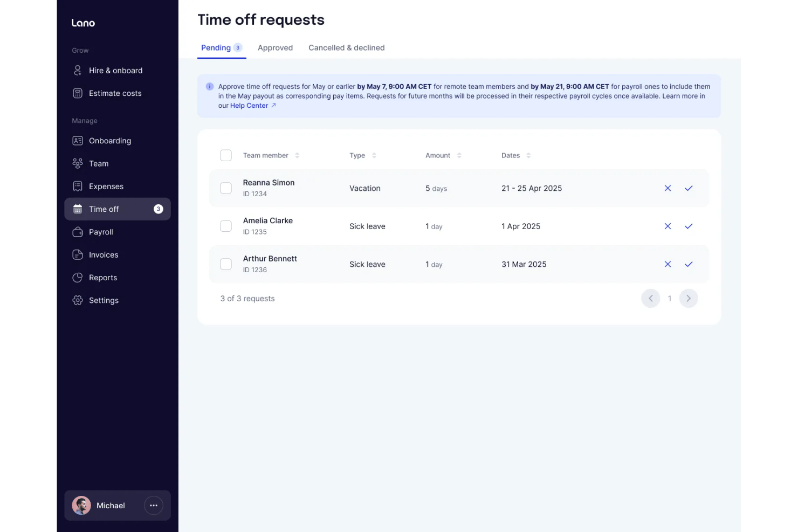This screenshot has height=532, width=798.
Task: Open the Payroll section
Action: coord(118,232)
